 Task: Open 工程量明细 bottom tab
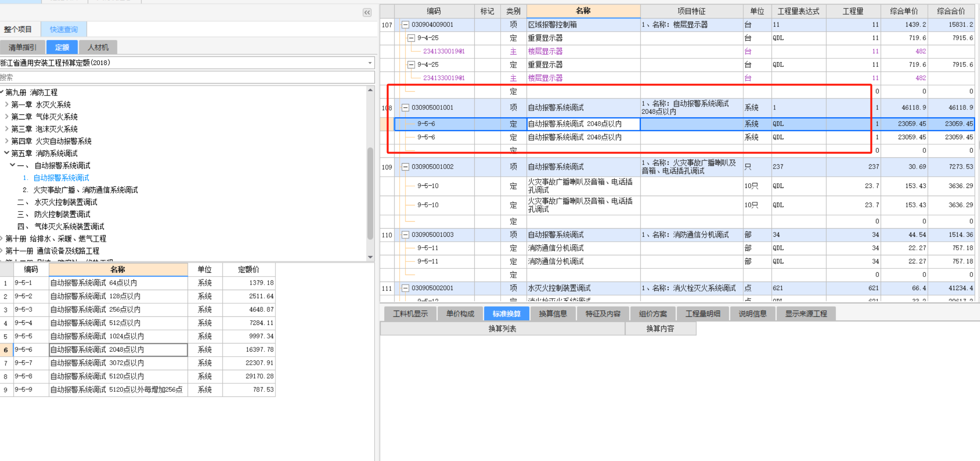click(703, 314)
